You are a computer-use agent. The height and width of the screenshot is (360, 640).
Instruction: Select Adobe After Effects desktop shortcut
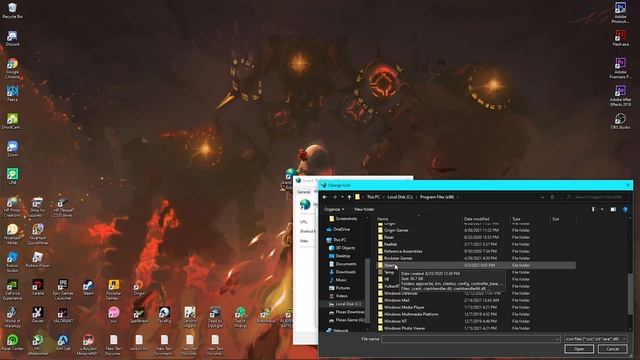(620, 96)
